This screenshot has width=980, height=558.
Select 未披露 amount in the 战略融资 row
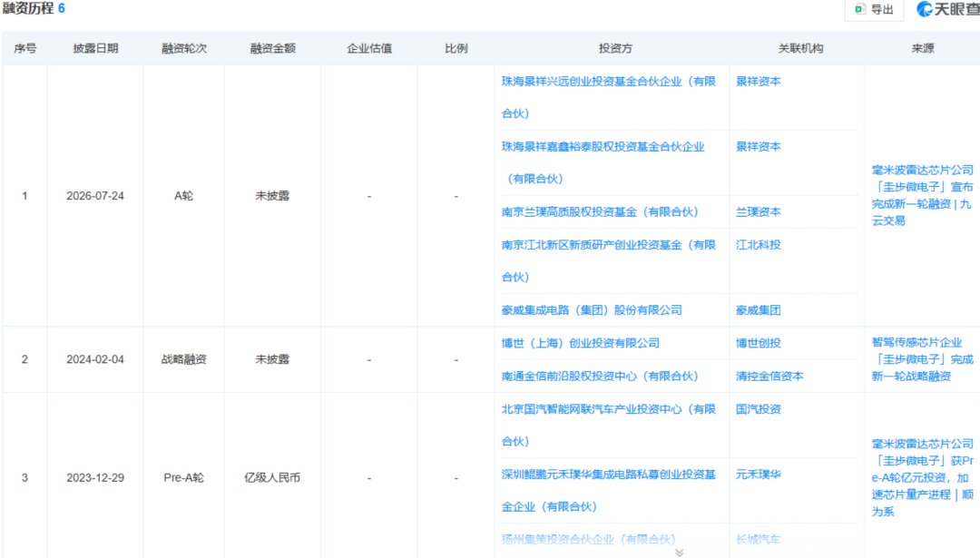(272, 359)
